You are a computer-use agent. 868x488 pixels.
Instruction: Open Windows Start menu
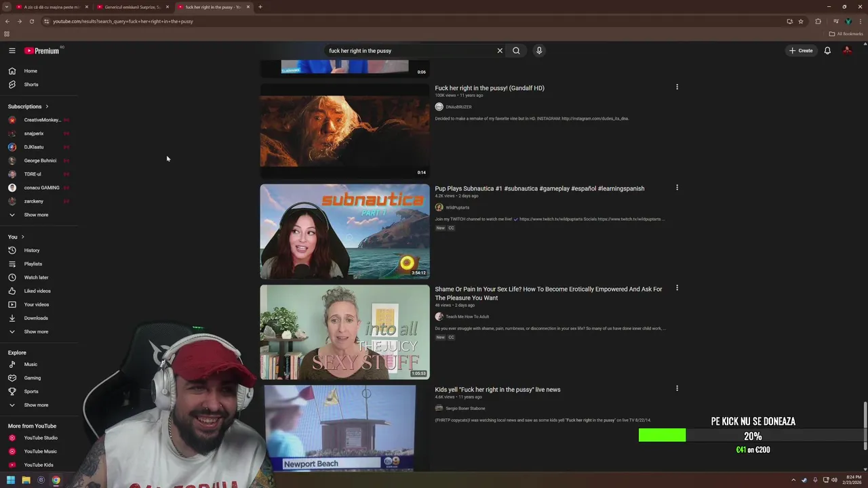11,480
